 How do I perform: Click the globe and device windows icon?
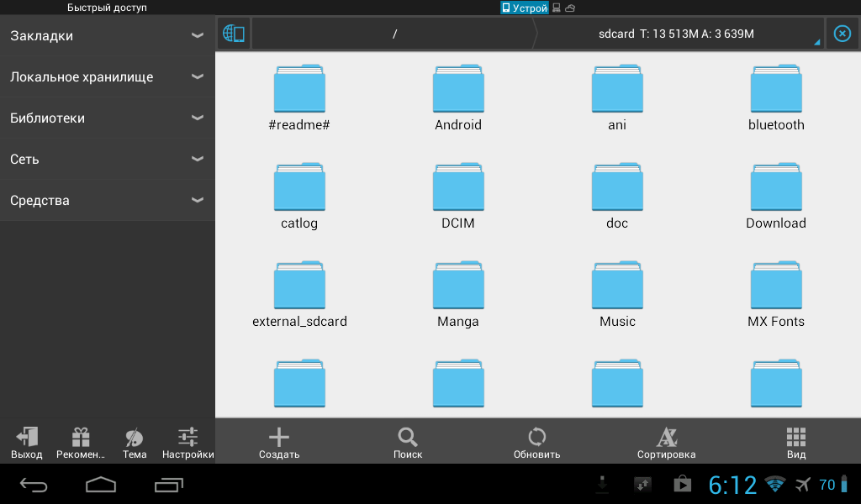coord(234,34)
